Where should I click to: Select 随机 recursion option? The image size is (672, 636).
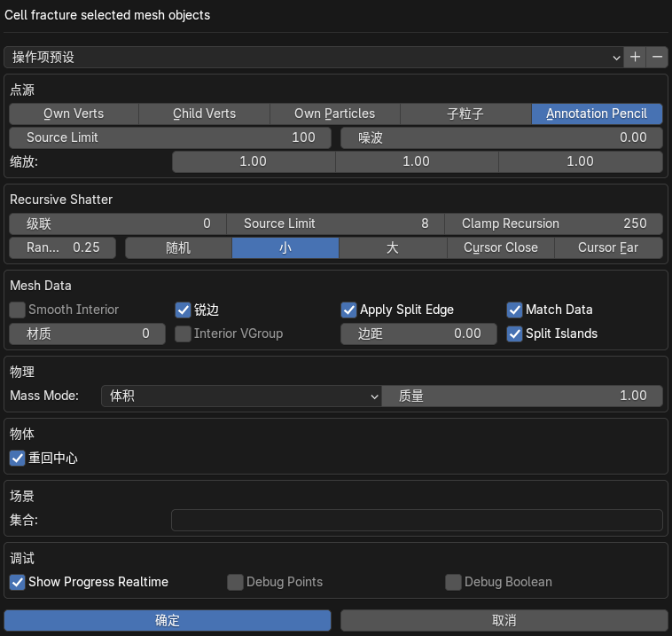(178, 247)
